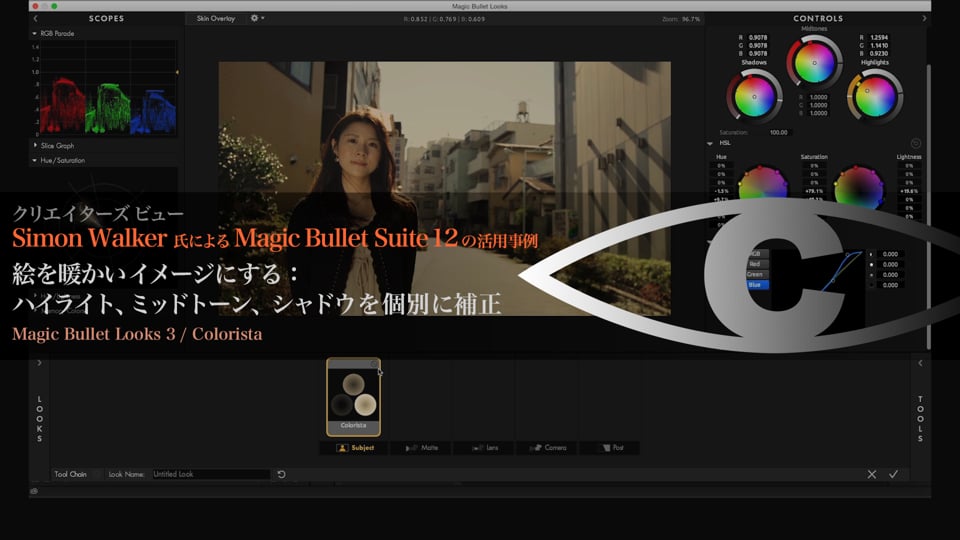Confirm with the checkmark icon
The width and height of the screenshot is (960, 540).
[x=893, y=474]
